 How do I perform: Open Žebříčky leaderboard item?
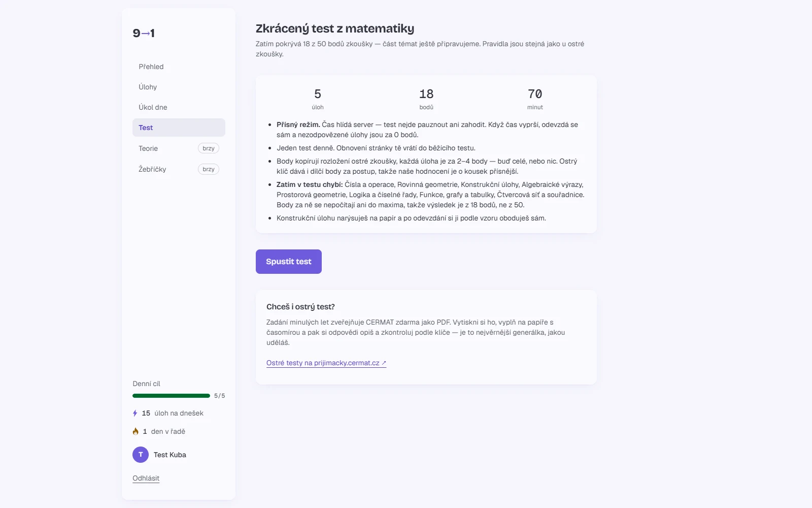(179, 169)
